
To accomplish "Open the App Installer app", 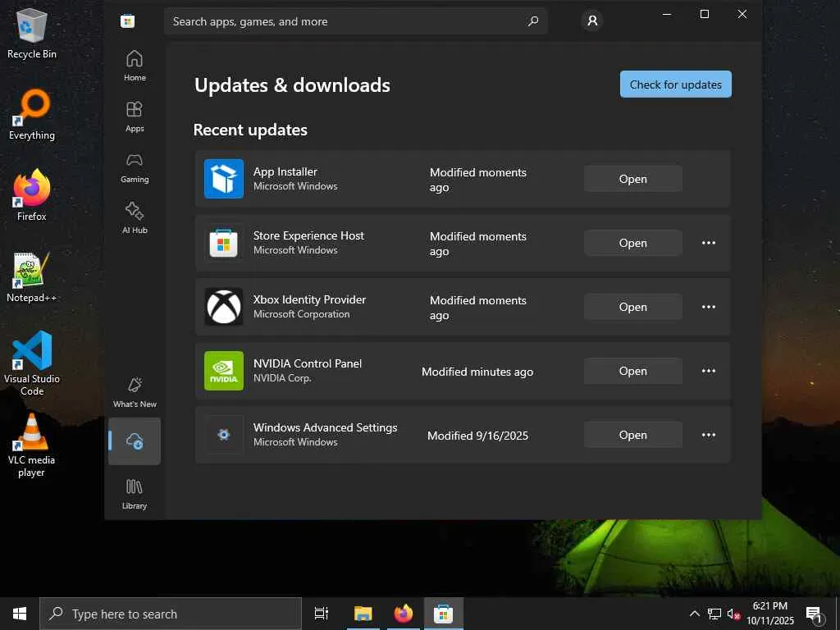I will coord(632,179).
